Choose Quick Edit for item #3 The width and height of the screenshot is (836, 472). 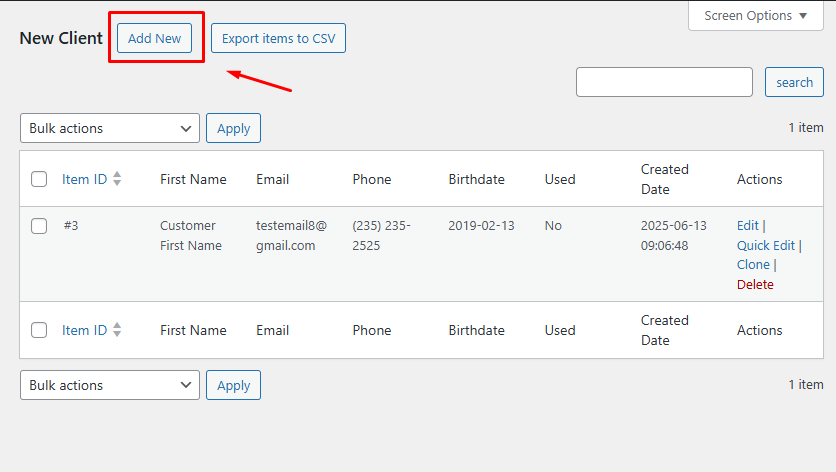point(766,245)
